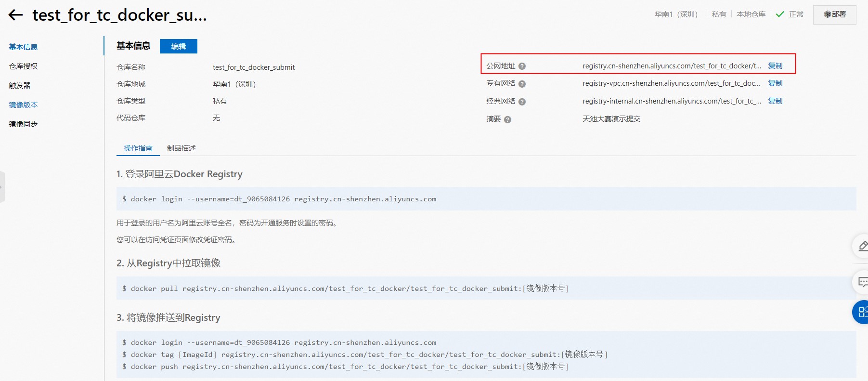Click the help icon next to 经典网络
This screenshot has width=868, height=381.
pos(522,102)
